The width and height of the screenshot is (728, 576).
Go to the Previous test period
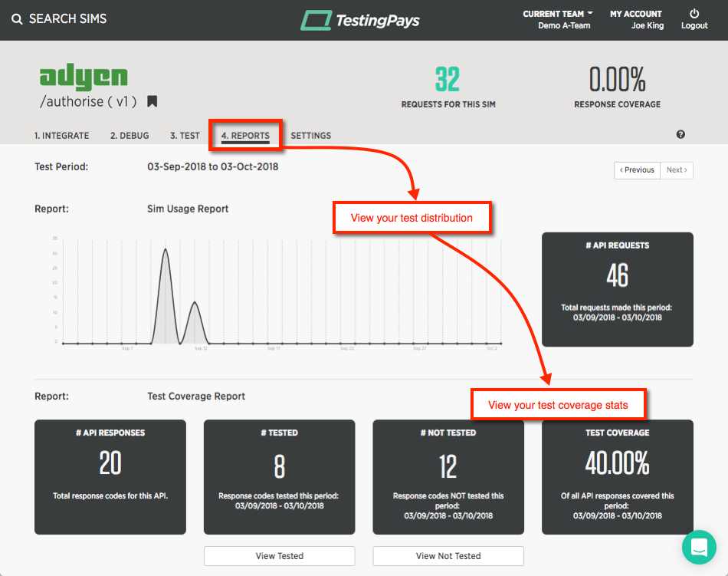pos(637,170)
